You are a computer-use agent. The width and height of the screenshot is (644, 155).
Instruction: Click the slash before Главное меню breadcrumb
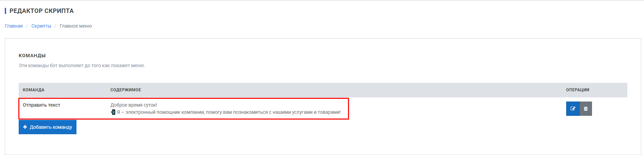(x=55, y=26)
